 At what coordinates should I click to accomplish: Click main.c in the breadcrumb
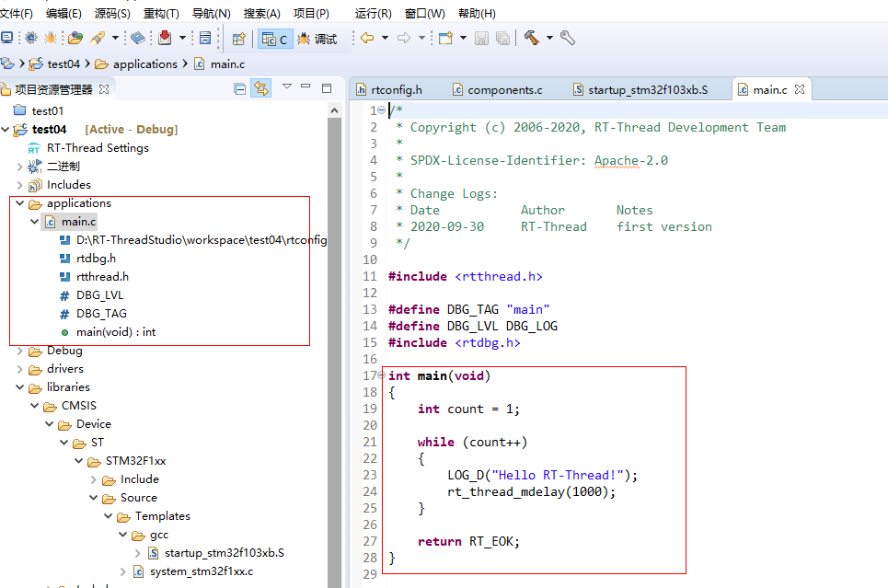tap(227, 64)
